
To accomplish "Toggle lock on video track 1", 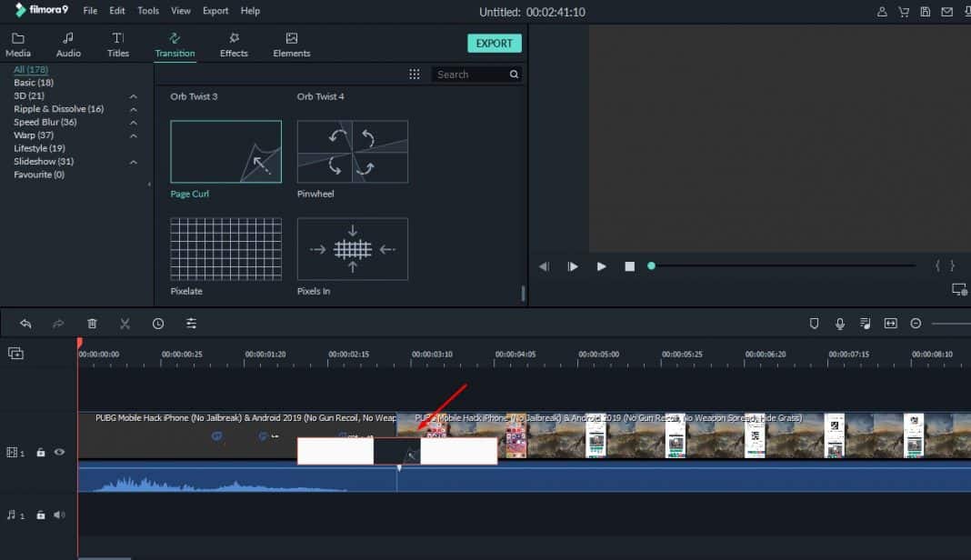I will [41, 452].
